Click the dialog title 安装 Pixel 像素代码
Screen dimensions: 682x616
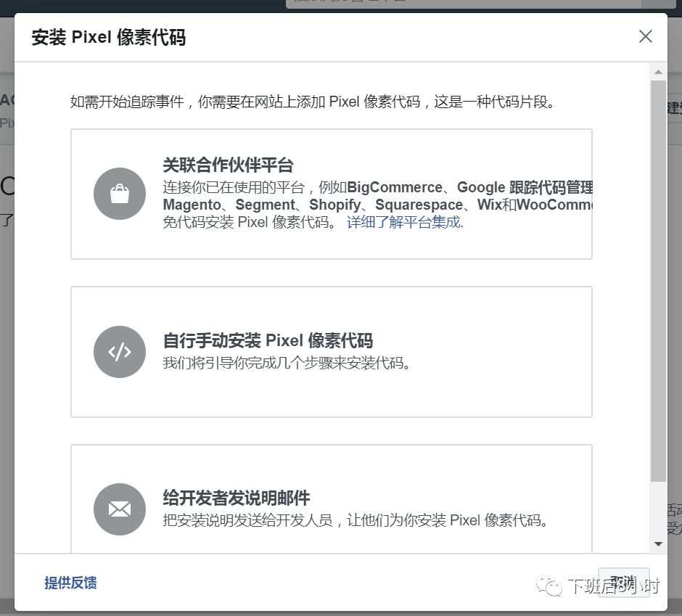click(109, 37)
